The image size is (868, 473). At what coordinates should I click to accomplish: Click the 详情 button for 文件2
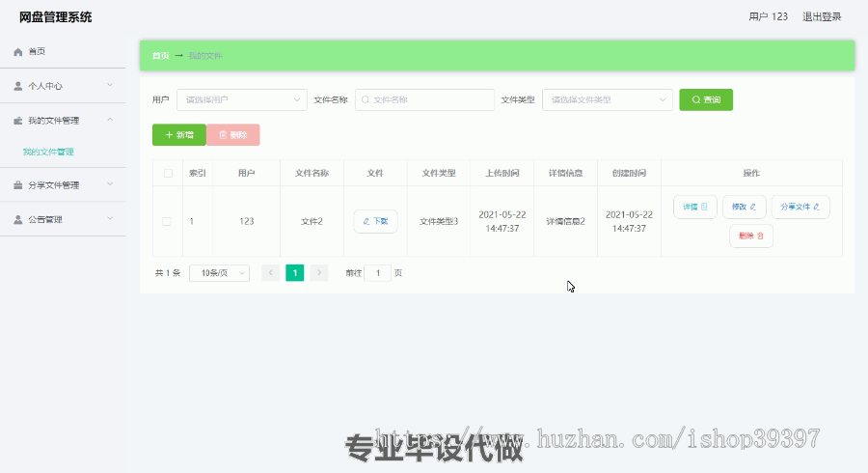[x=695, y=207]
